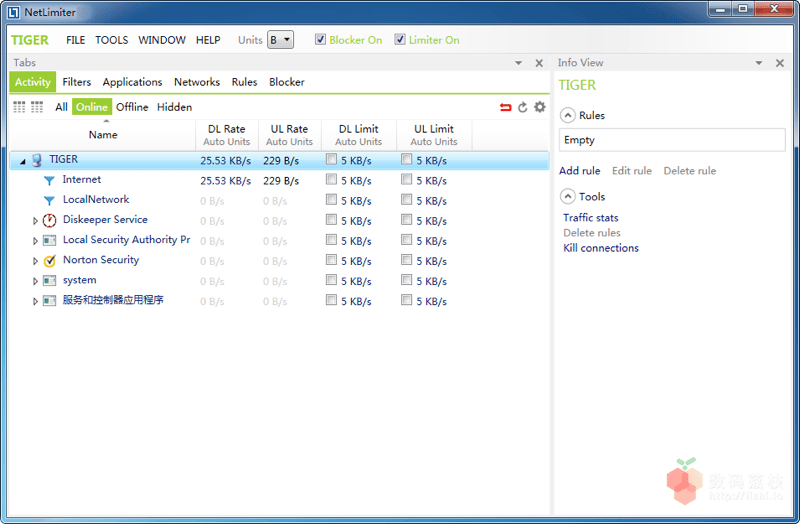Show All applications filter
This screenshot has width=800, height=524.
click(x=61, y=107)
